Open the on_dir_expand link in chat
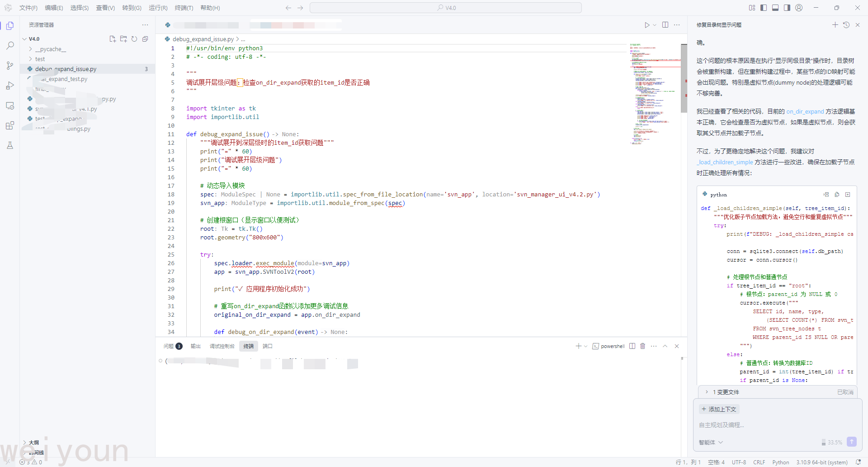Screen dimensions: 868x467 805,111
